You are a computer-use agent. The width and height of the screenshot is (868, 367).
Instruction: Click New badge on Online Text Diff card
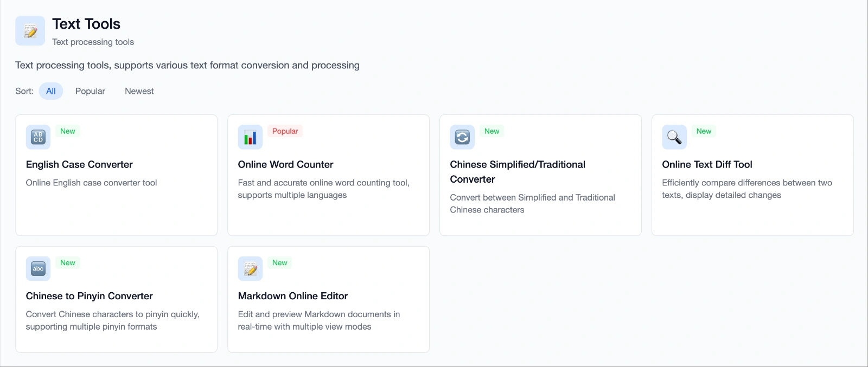[x=704, y=131]
